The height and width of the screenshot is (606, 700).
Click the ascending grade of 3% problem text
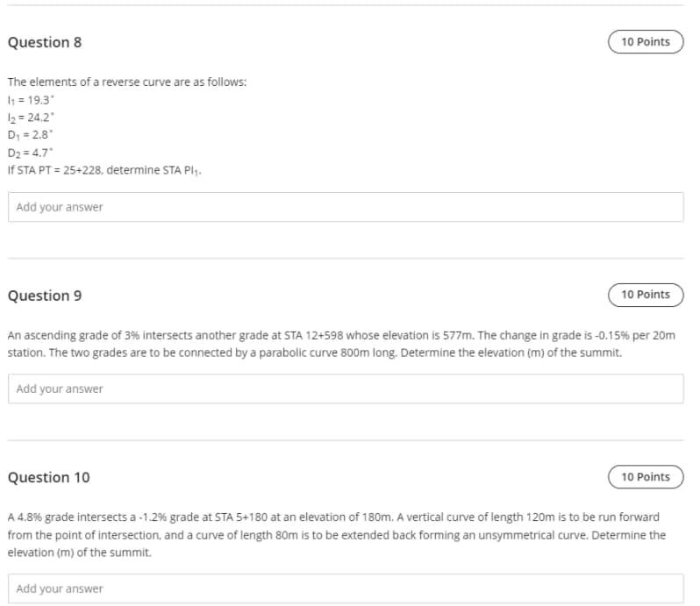[341, 344]
